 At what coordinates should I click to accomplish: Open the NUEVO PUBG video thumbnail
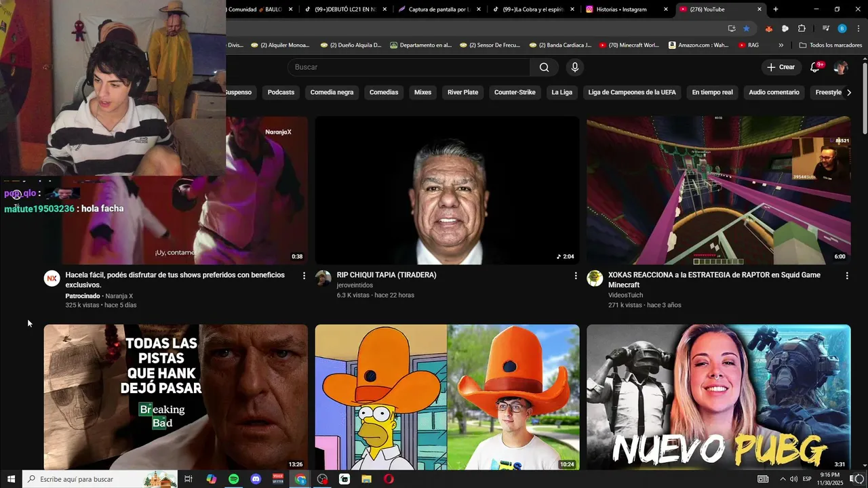click(x=718, y=397)
